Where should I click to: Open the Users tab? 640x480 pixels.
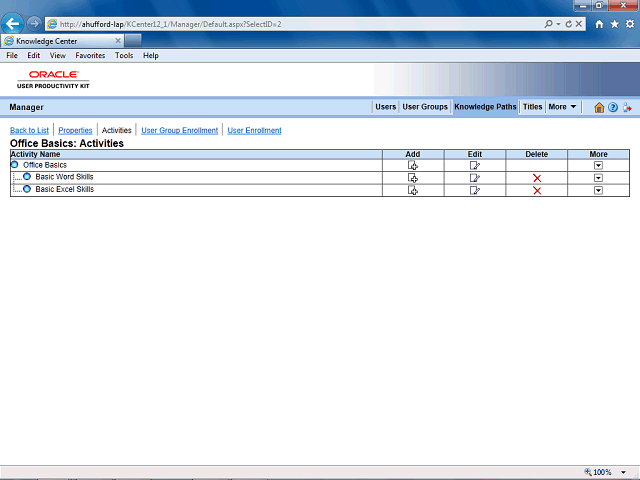[x=385, y=107]
